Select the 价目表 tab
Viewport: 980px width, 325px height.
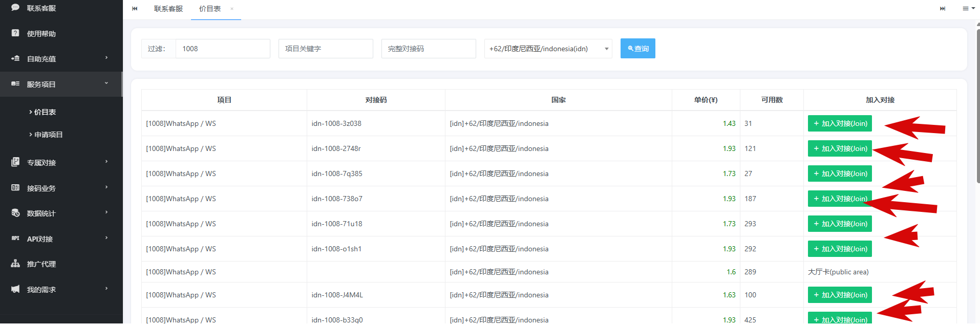(210, 9)
